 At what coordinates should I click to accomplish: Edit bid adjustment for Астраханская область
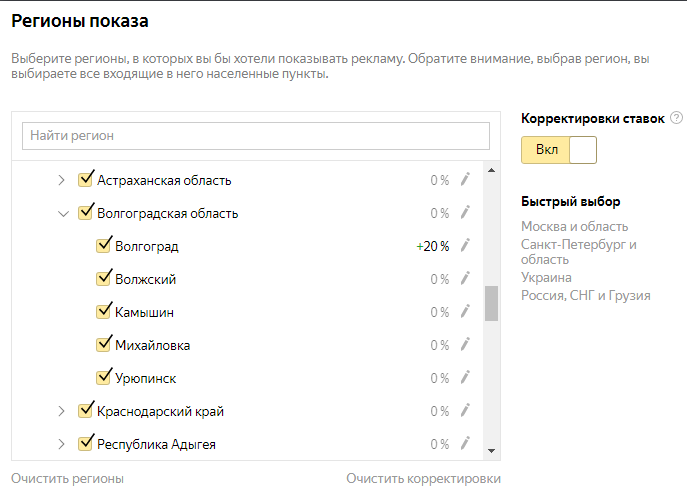[465, 180]
